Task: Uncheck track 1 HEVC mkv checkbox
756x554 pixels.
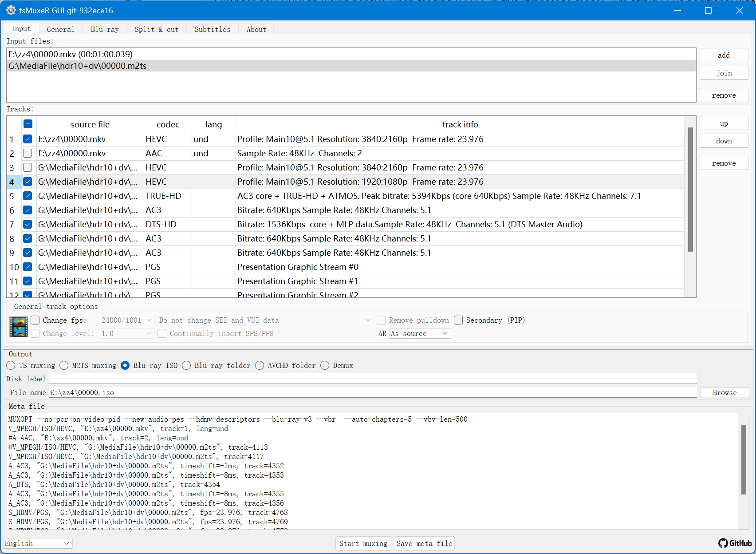Action: pos(28,139)
